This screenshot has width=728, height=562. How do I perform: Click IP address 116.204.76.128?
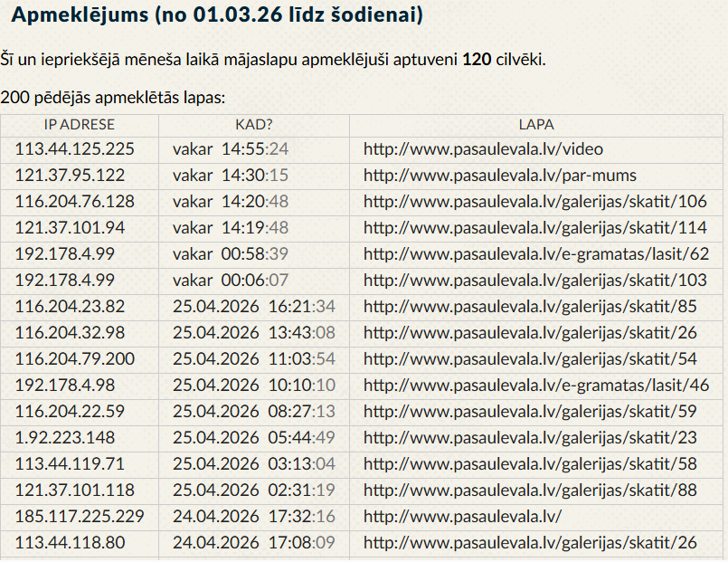pos(74,202)
